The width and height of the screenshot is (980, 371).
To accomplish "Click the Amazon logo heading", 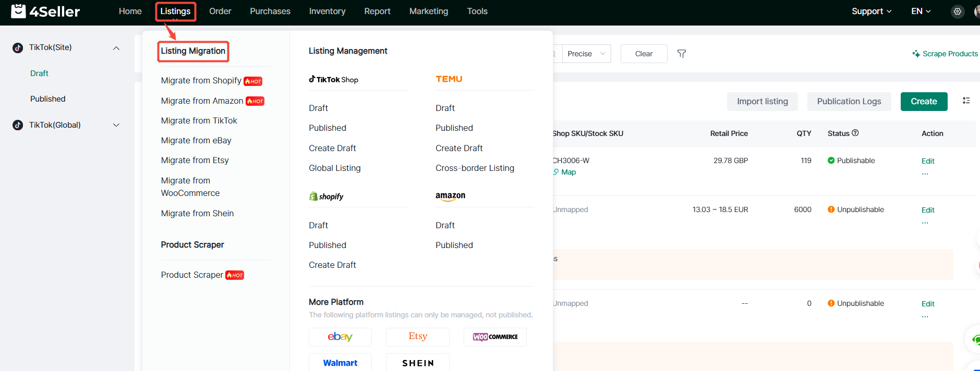I will (451, 196).
